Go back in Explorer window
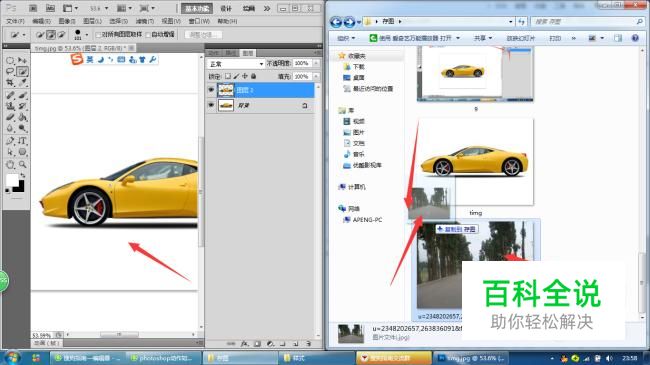This screenshot has width=650, height=365. pos(336,22)
